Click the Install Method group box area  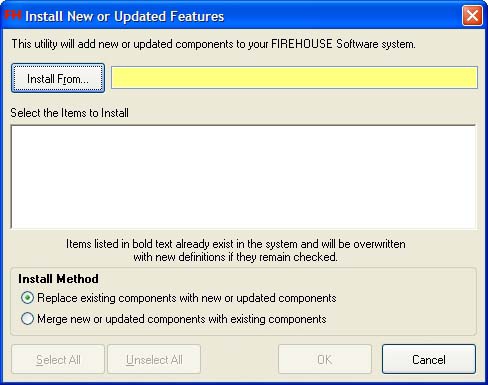243,302
